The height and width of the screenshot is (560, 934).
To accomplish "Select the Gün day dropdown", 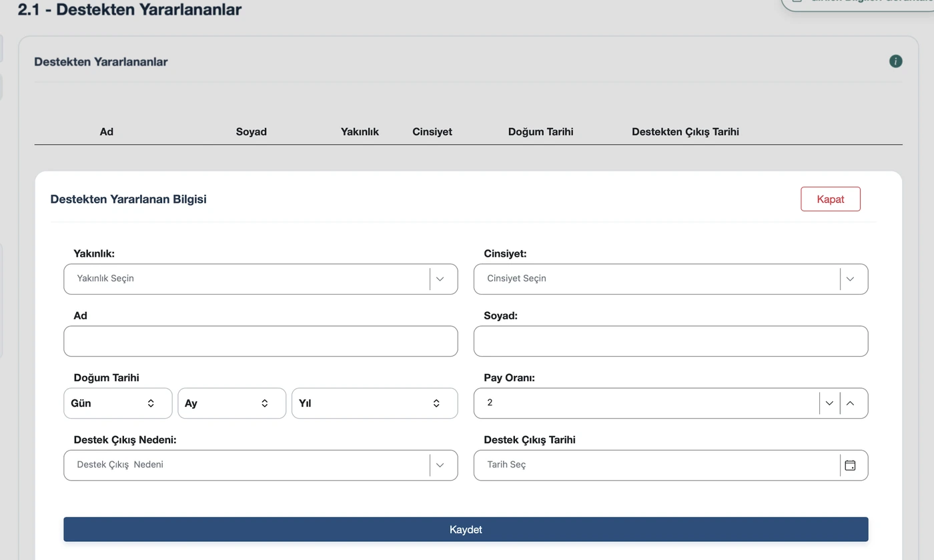I will tap(118, 403).
